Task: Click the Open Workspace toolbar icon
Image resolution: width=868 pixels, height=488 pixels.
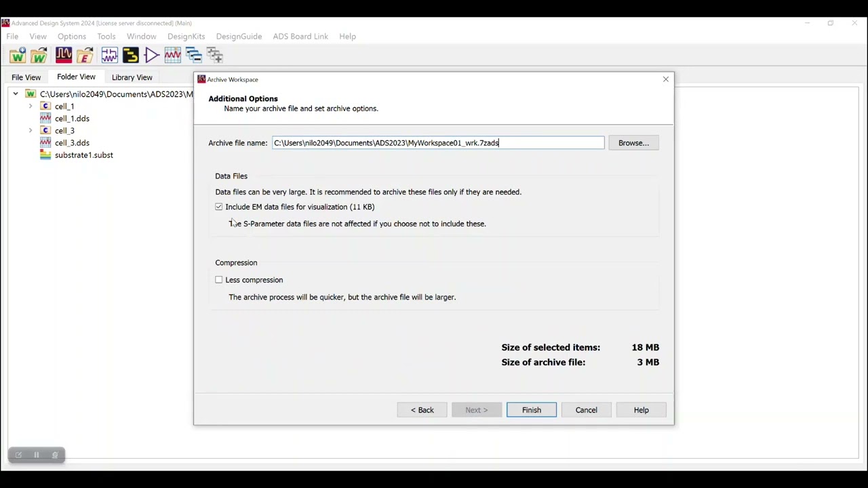Action: point(39,56)
